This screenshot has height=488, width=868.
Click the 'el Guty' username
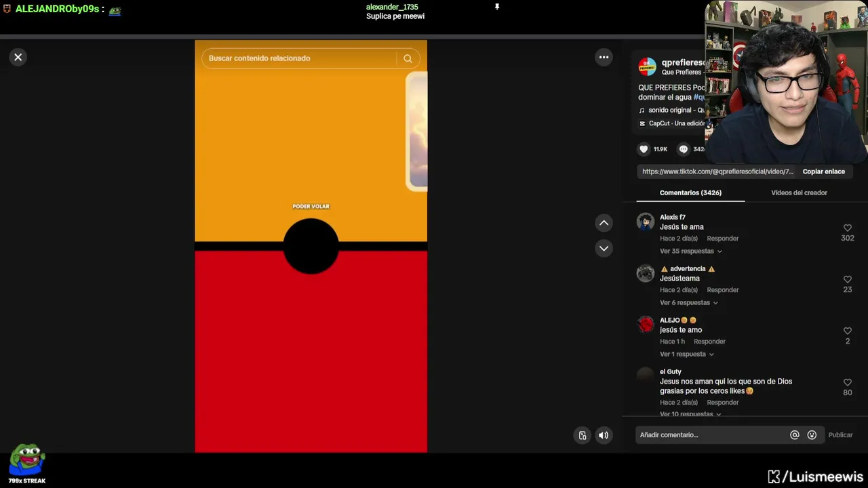tap(671, 372)
